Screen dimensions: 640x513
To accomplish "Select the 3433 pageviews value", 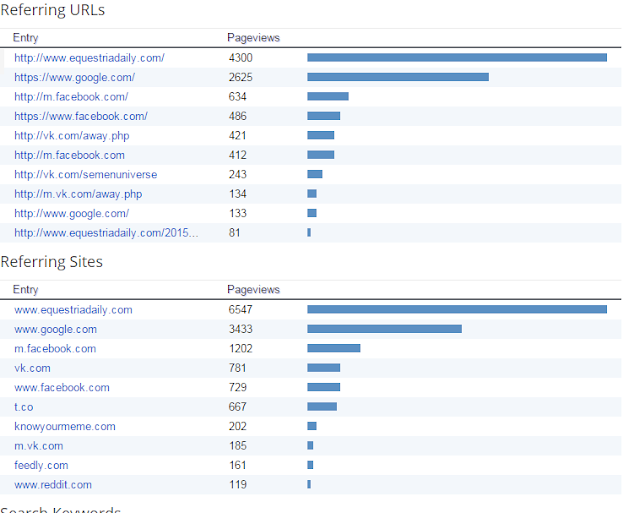I will pos(241,329).
